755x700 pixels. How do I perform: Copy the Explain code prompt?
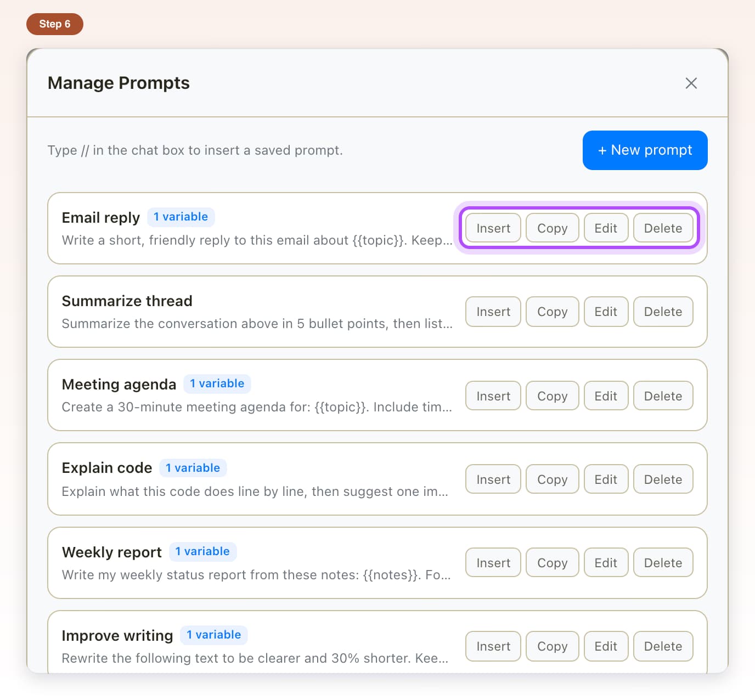pyautogui.click(x=552, y=479)
